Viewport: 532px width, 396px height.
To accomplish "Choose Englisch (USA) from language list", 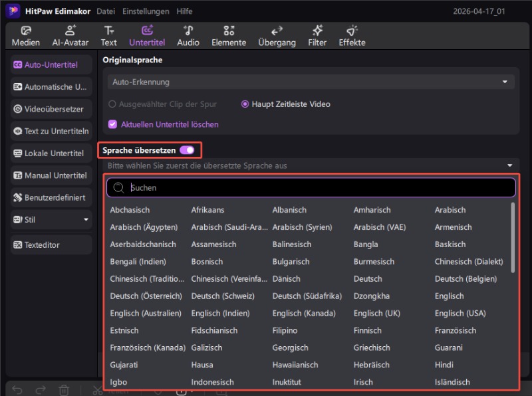I will (x=460, y=313).
